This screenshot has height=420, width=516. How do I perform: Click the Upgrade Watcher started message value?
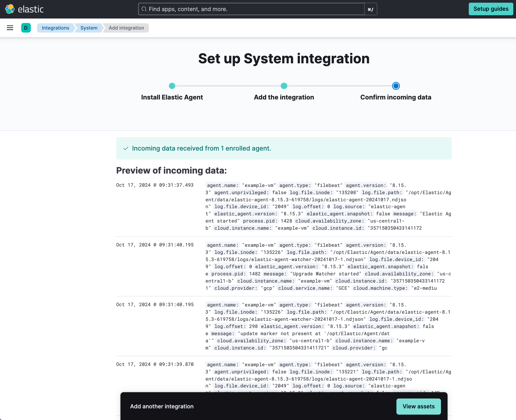[326, 274]
